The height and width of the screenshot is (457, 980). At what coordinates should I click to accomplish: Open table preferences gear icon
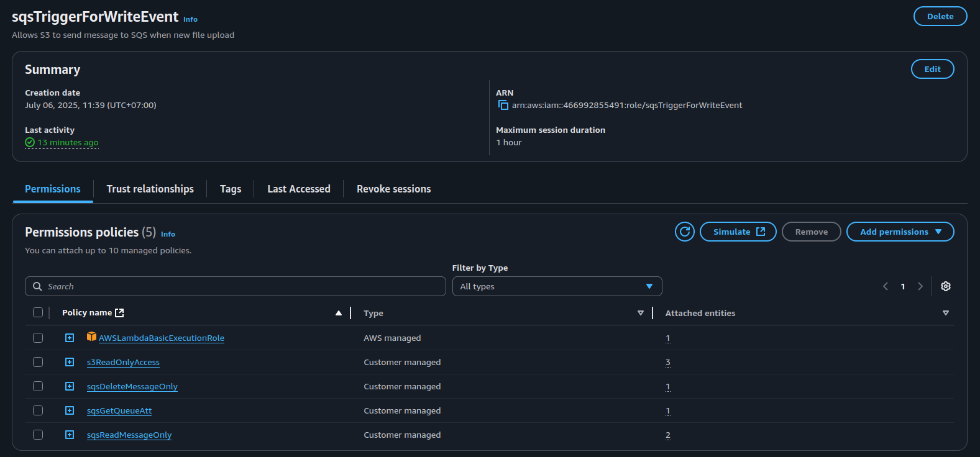tap(945, 286)
